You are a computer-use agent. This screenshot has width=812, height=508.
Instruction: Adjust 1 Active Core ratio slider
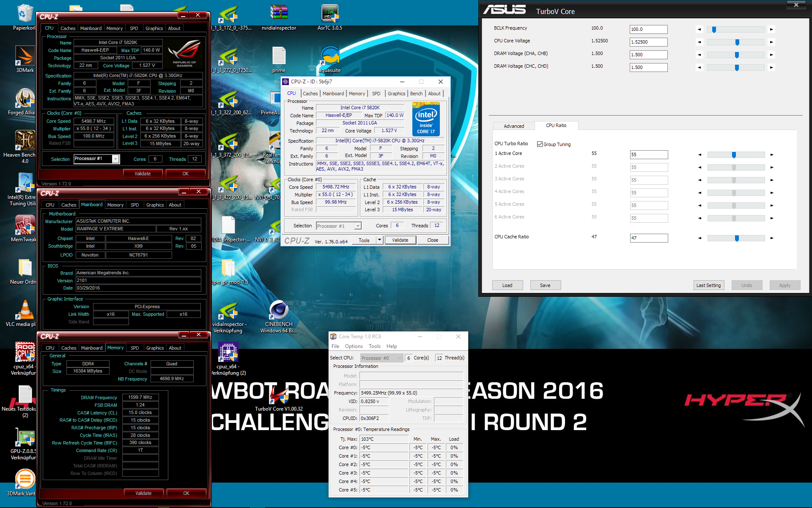tap(734, 155)
